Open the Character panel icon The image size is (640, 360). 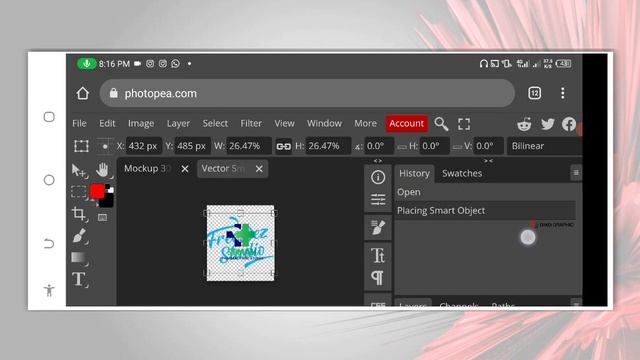point(378,256)
